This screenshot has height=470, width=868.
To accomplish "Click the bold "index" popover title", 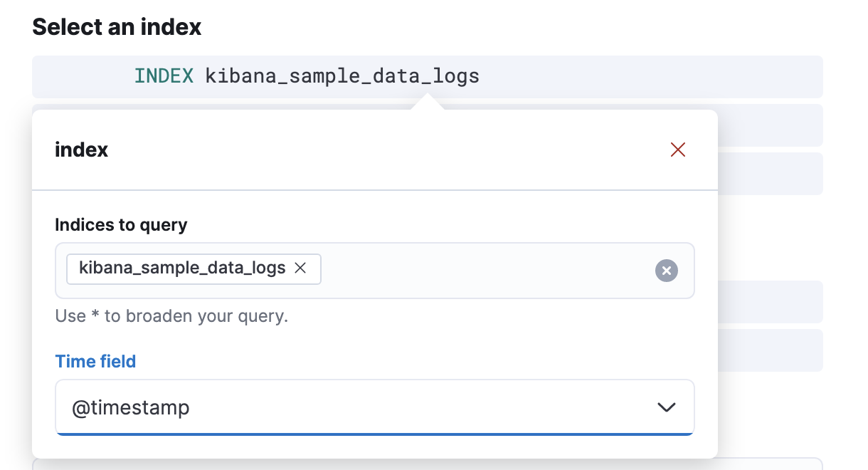I will [81, 150].
